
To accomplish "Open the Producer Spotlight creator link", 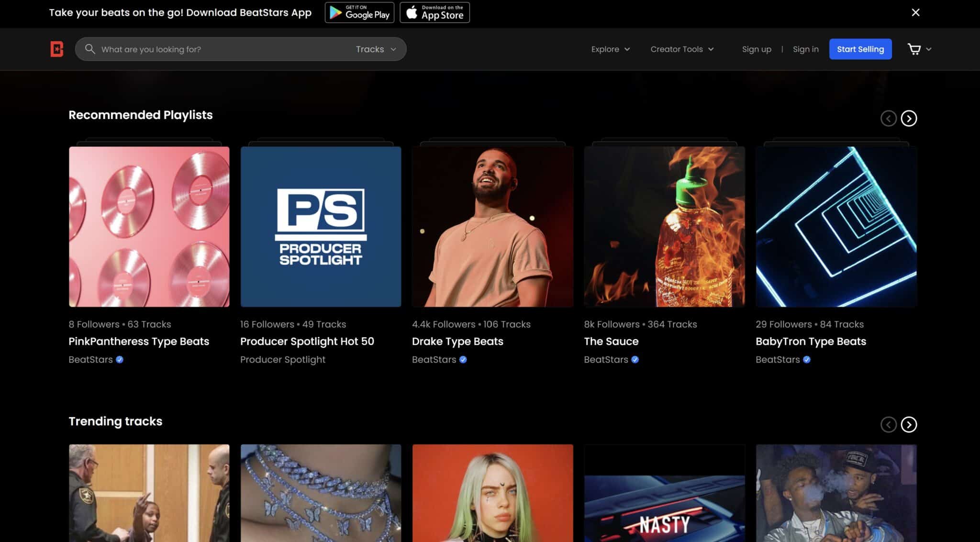I will click(283, 360).
